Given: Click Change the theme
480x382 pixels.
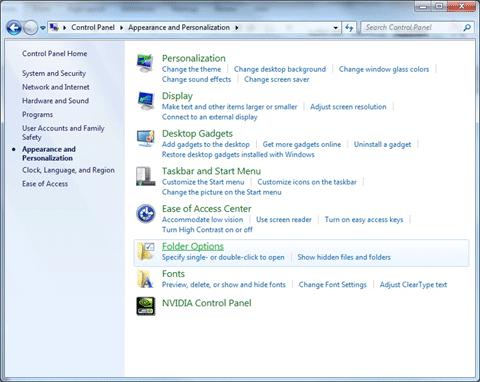Looking at the screenshot, I should pyautogui.click(x=191, y=69).
